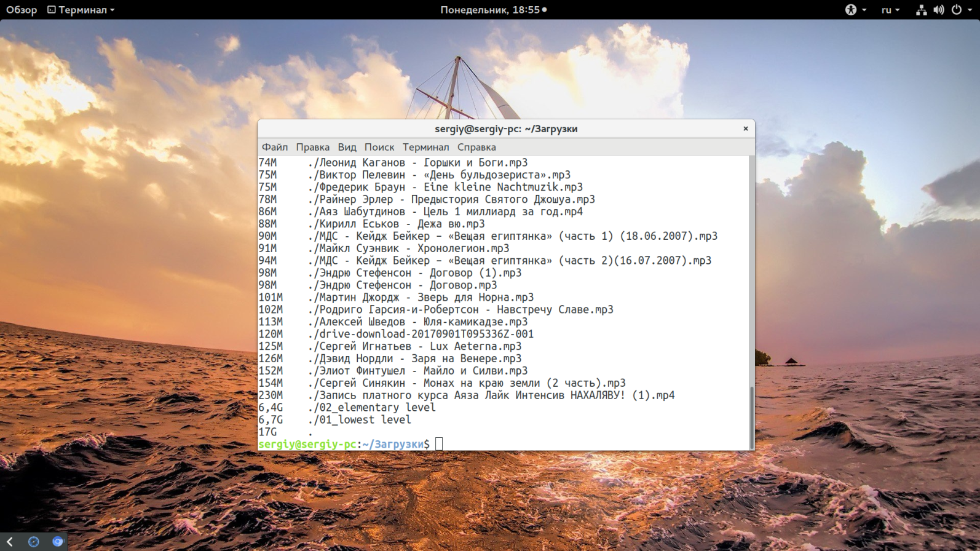Open the Правка menu

[x=312, y=147]
